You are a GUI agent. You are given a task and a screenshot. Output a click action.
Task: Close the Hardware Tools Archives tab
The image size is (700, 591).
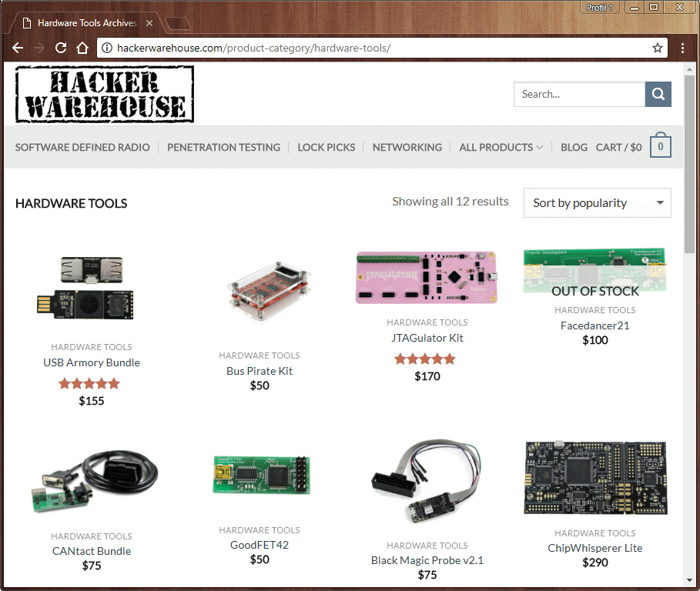(149, 23)
